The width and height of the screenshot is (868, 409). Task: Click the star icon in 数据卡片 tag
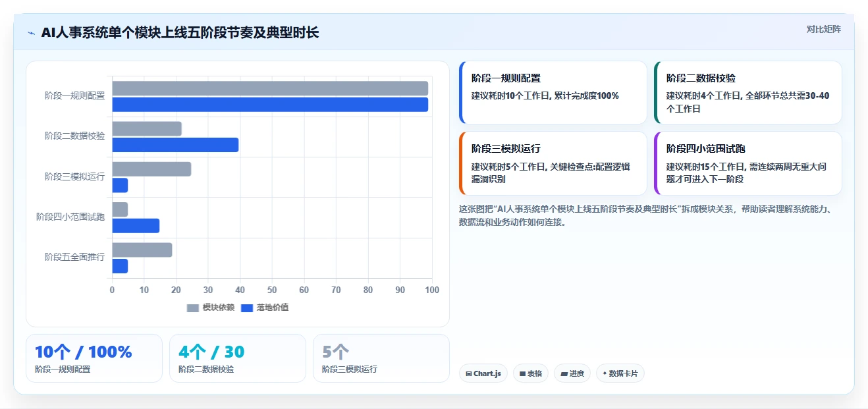point(605,373)
